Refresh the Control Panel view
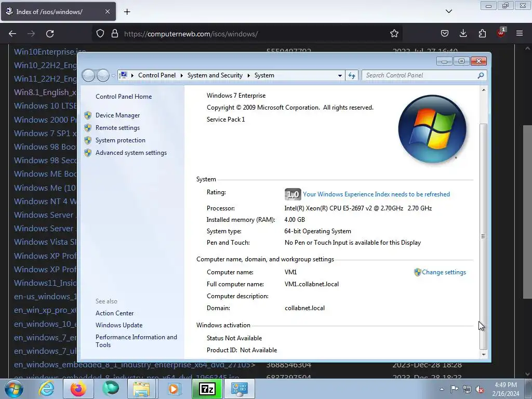Viewport: 532px width, 399px height. (352, 76)
